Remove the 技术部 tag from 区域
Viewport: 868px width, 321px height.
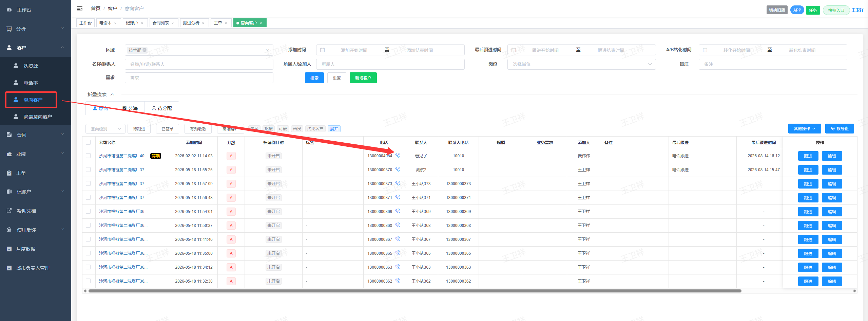point(145,50)
